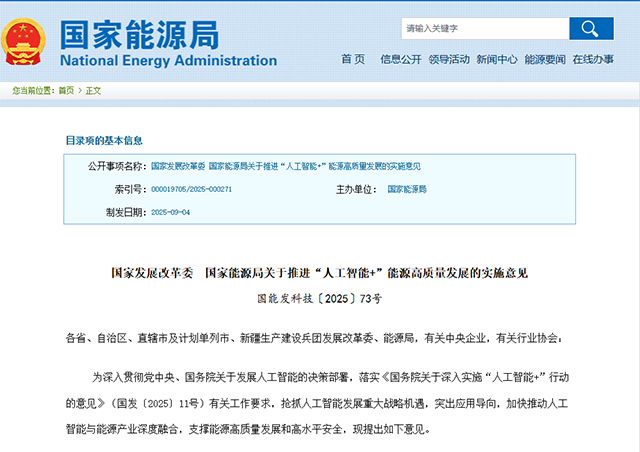Click the 国家能源局 site title

pos(138,34)
